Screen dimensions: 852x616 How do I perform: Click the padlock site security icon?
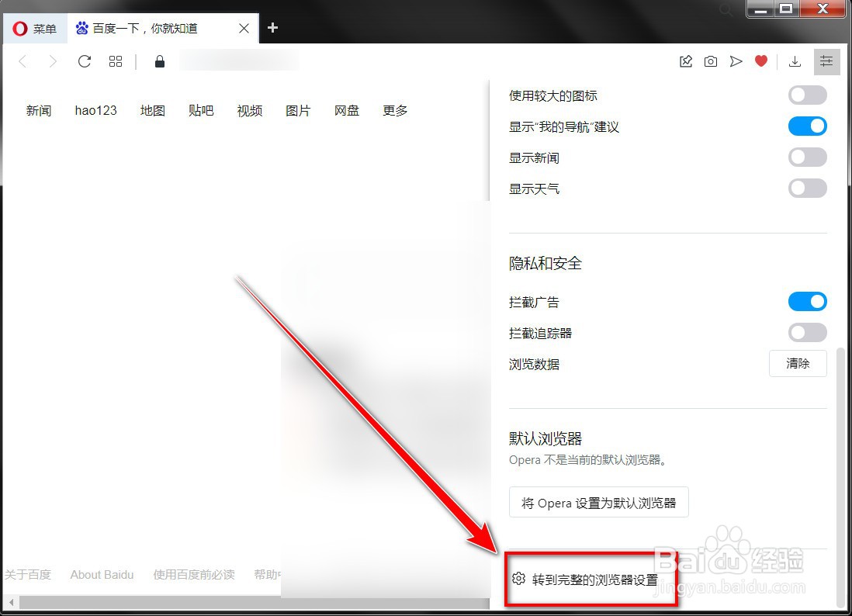[x=160, y=61]
